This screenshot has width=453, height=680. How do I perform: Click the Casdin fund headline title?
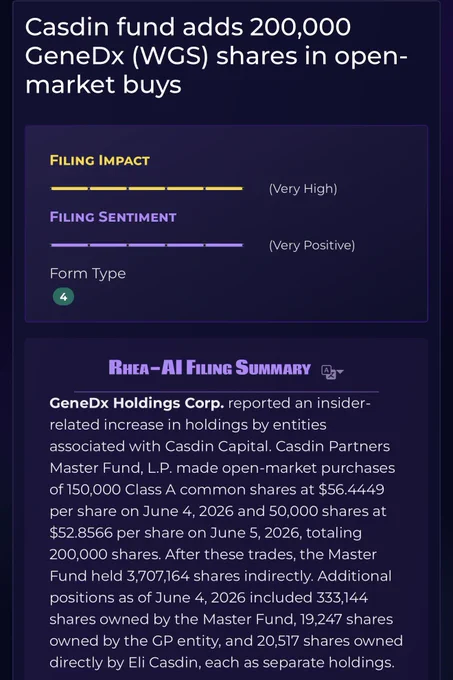click(x=216, y=56)
